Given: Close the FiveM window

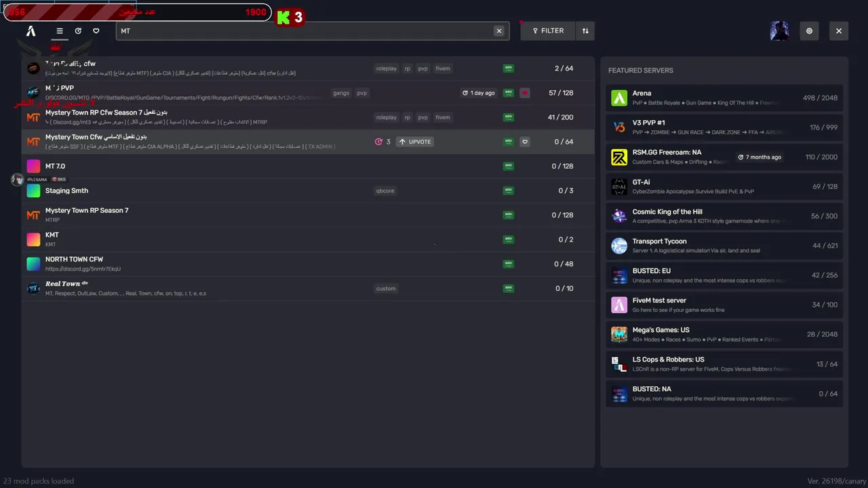Looking at the screenshot, I should pos(839,30).
